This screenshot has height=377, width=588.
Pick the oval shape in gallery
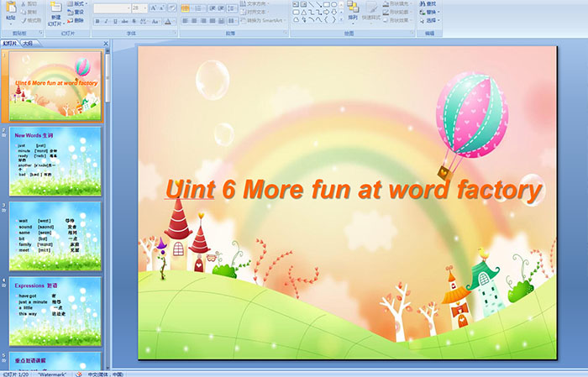click(x=333, y=4)
